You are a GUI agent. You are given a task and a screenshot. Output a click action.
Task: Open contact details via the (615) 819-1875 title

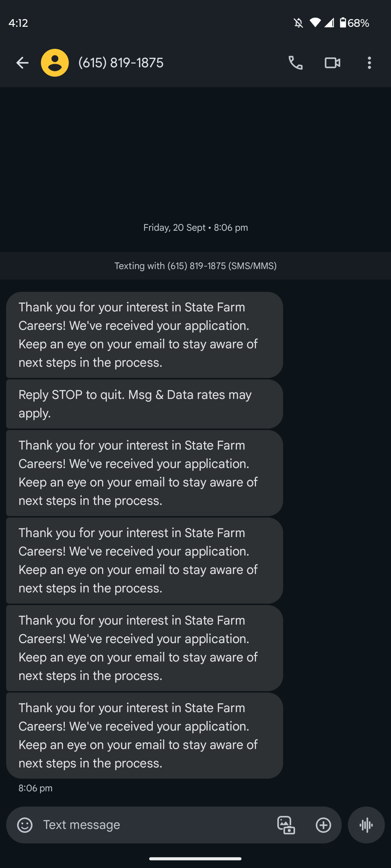click(121, 63)
